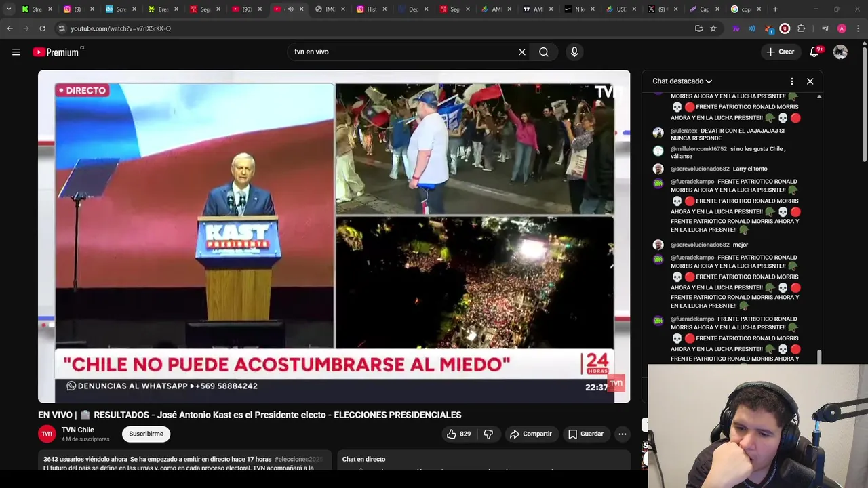
Task: Click username @ulcratex in chat
Action: pyautogui.click(x=684, y=131)
